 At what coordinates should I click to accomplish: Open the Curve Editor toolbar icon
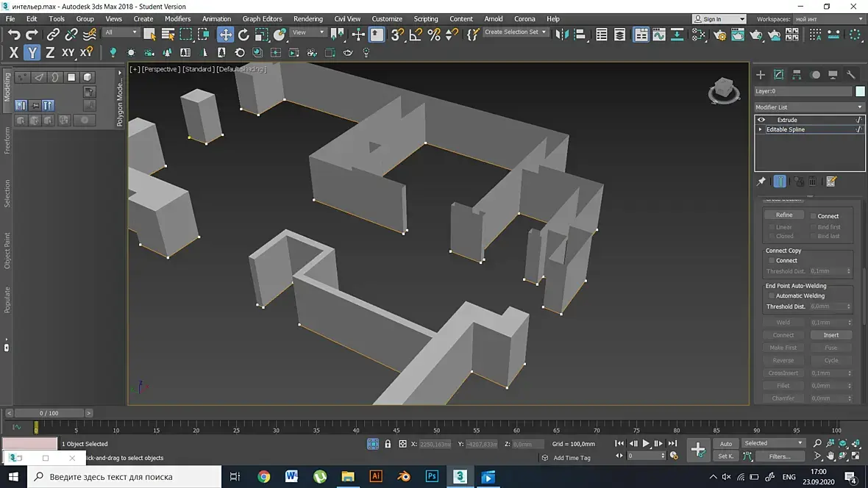pos(658,35)
